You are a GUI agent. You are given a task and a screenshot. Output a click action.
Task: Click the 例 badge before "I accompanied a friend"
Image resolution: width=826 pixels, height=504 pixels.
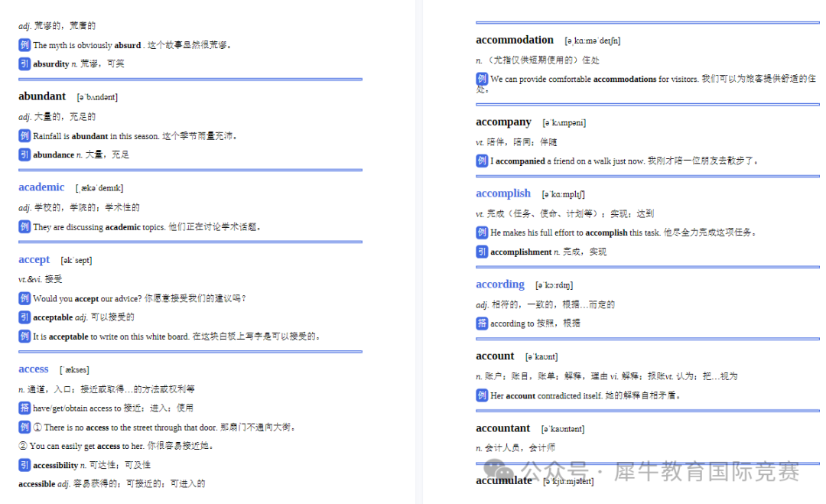482,161
